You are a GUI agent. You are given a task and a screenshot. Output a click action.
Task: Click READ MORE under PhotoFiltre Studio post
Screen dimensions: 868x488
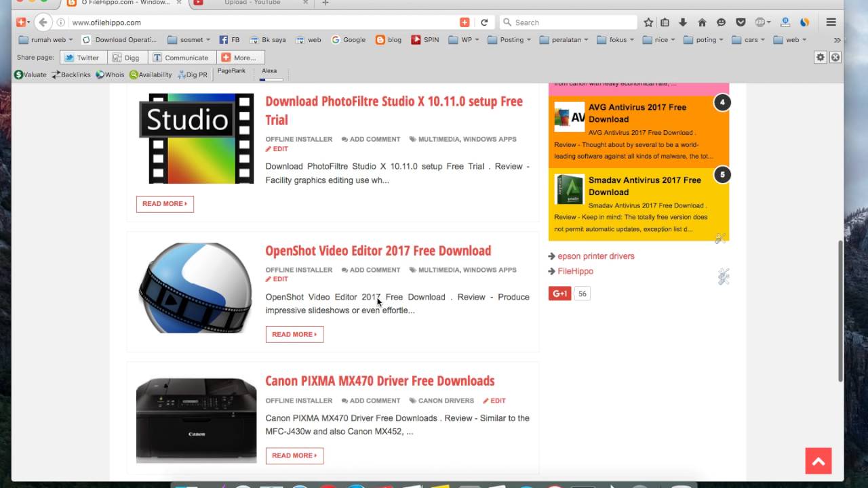tap(165, 204)
